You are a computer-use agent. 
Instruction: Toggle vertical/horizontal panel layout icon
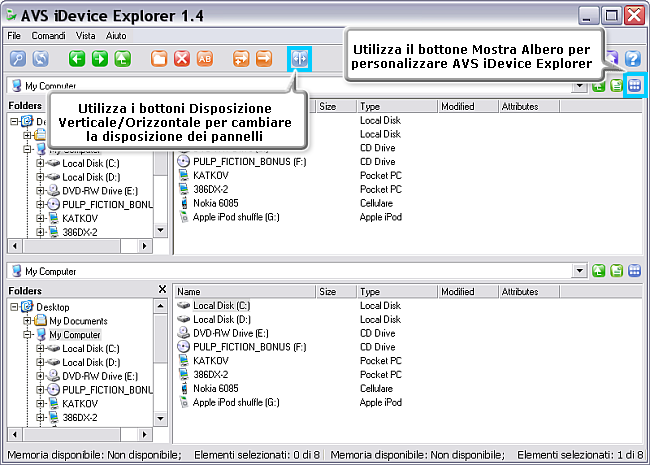tap(300, 59)
